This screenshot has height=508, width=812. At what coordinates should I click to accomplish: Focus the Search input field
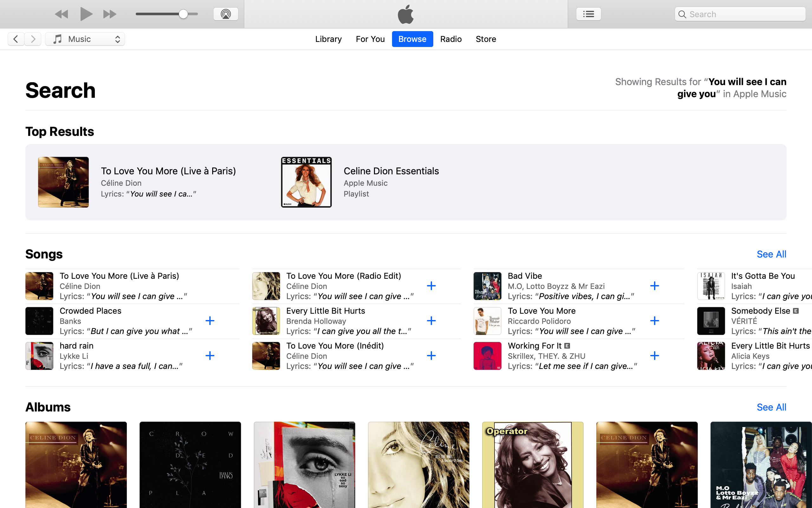tap(740, 14)
